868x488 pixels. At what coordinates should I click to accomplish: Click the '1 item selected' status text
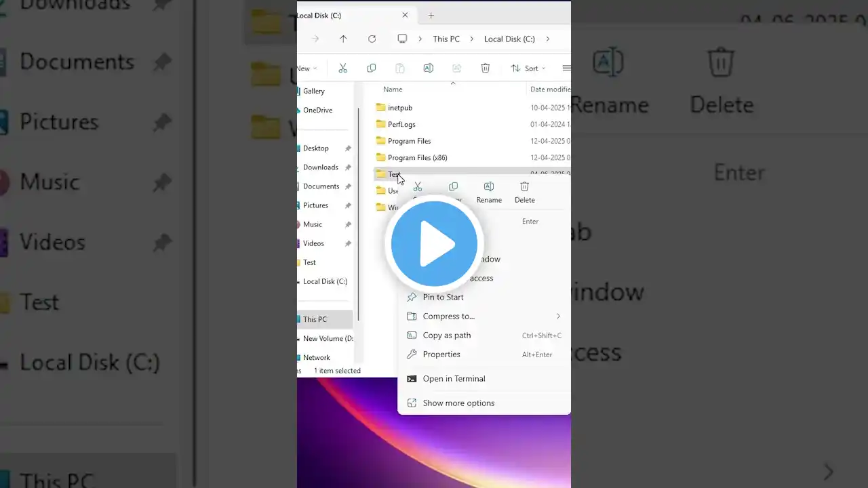pyautogui.click(x=337, y=371)
